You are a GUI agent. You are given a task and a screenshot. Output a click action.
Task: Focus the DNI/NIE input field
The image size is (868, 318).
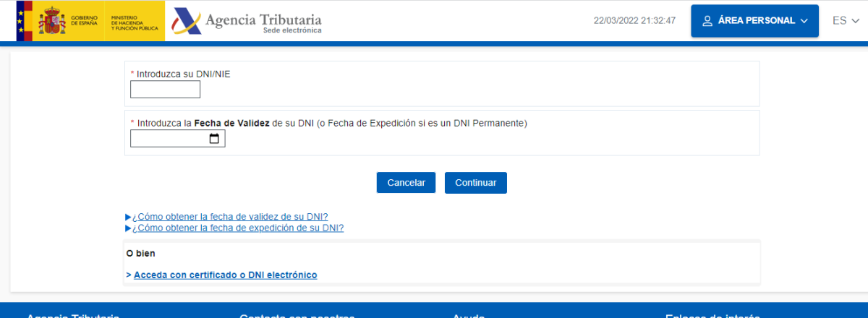coord(165,90)
